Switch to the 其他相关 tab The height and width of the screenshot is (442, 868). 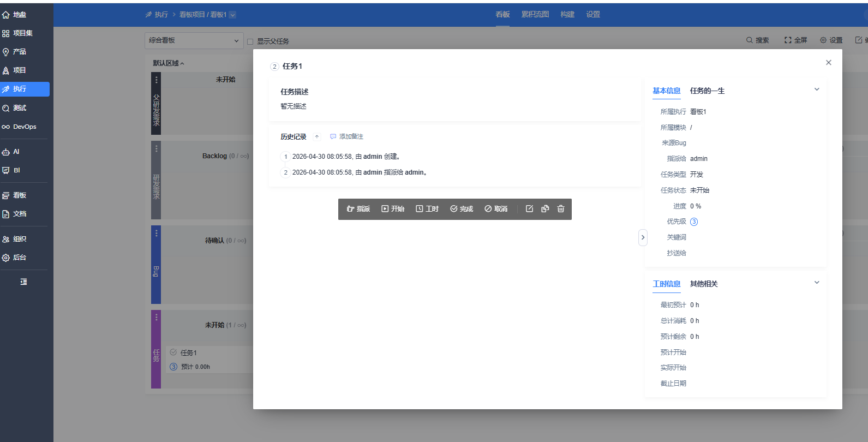(704, 284)
